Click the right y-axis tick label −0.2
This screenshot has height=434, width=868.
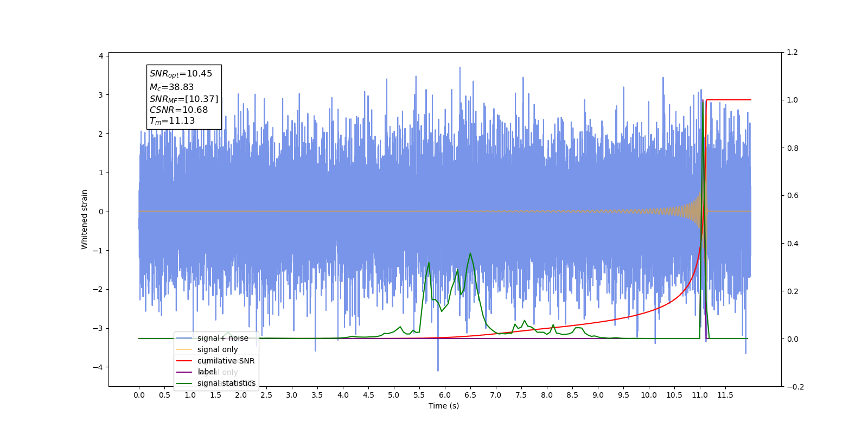coord(795,387)
